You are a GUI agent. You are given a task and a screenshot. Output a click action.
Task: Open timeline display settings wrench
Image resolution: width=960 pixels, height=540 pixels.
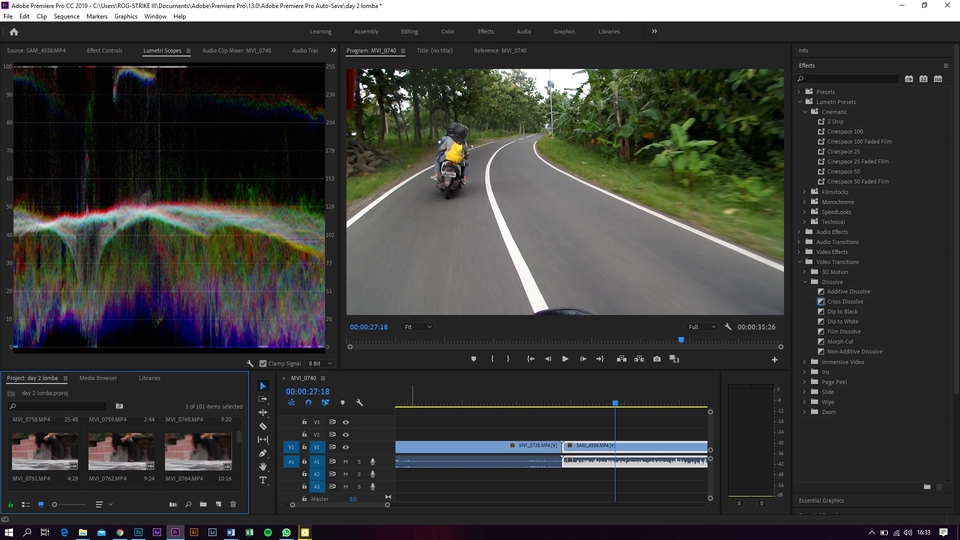pos(359,403)
